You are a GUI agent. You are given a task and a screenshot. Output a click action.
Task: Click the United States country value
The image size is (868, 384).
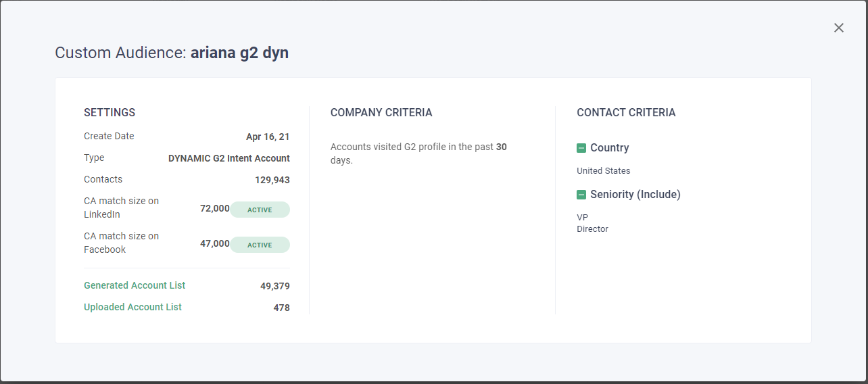(603, 171)
